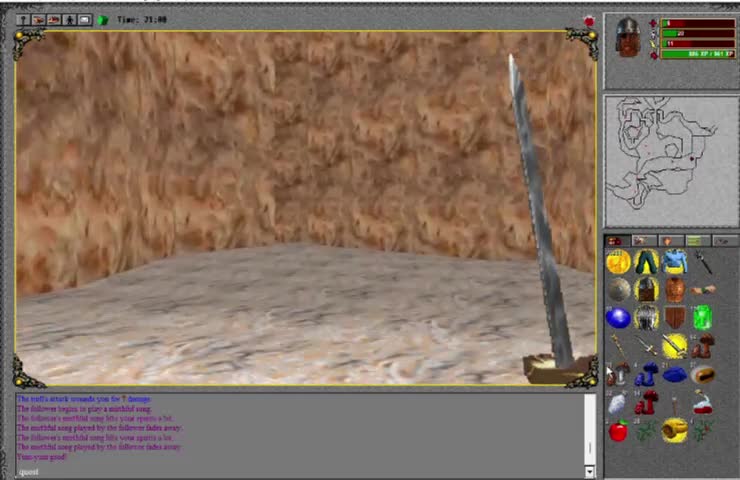Open the white envelope toolbar icon
Screen dimensions: 740x480
(x=85, y=20)
